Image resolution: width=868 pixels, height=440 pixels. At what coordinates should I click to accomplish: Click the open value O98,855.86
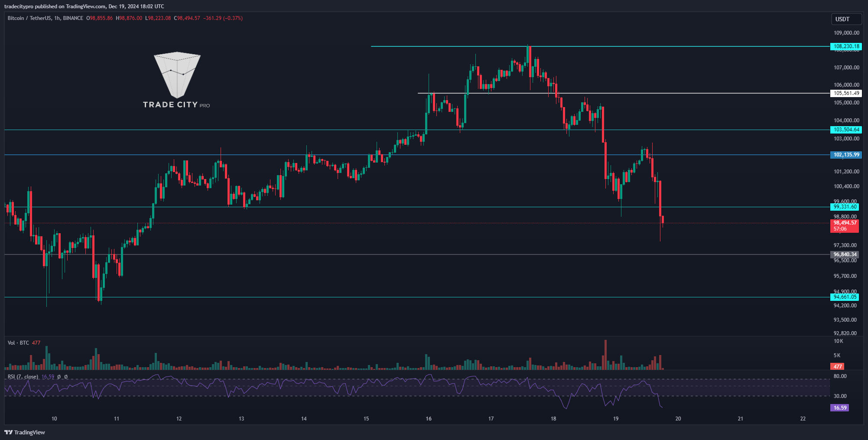click(99, 18)
